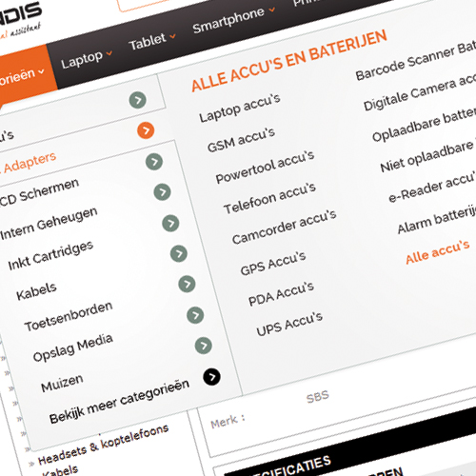Expand the Laptop dropdown chevron
476x476 pixels.
pos(109,53)
